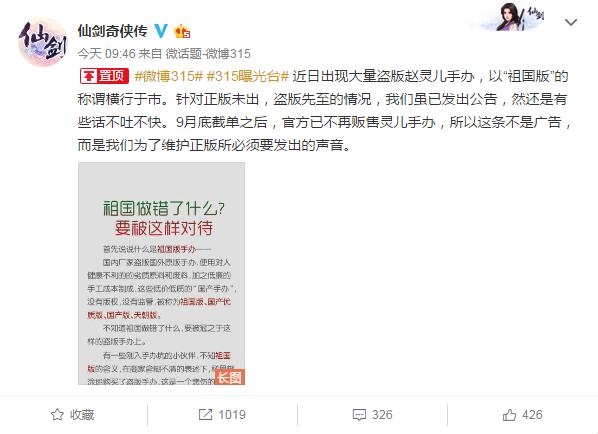The width and height of the screenshot is (598, 434).
Task: Open comments via the 326 count
Action: (x=382, y=415)
